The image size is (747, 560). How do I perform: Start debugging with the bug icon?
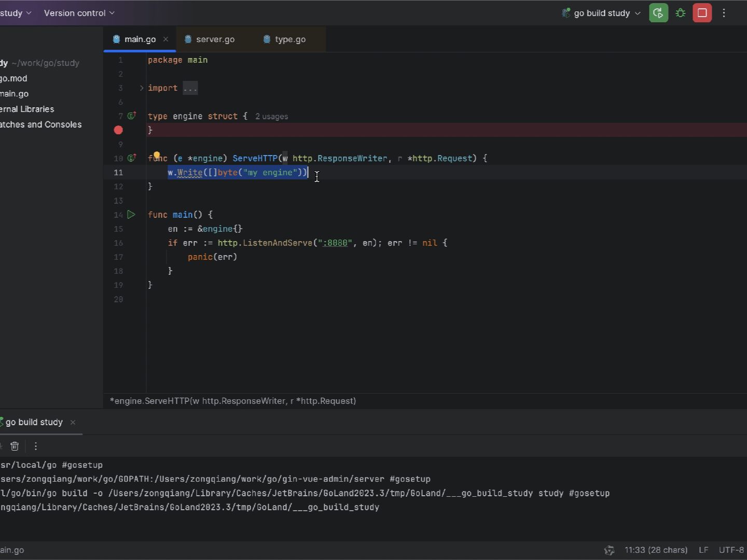point(681,13)
